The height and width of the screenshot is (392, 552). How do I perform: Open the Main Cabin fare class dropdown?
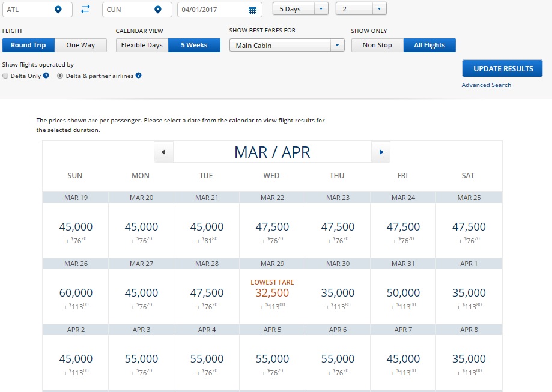pos(287,46)
